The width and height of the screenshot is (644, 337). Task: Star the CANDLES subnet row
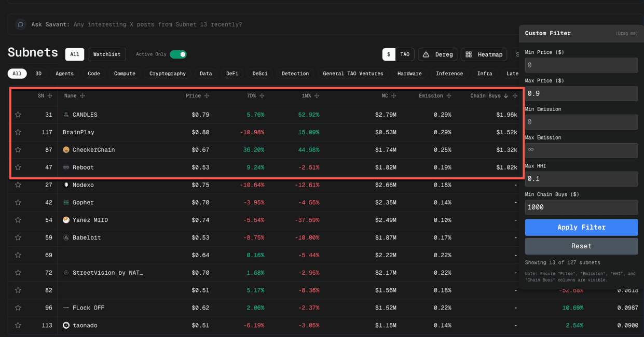[18, 115]
